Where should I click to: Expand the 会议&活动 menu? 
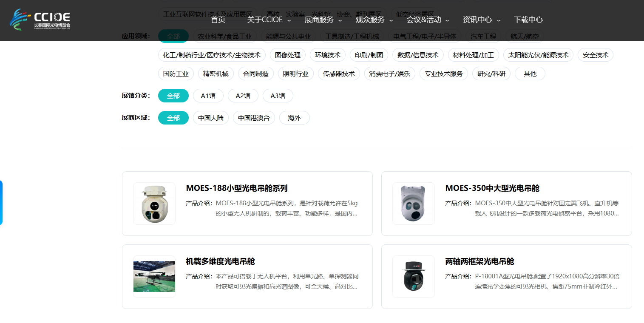pos(428,20)
